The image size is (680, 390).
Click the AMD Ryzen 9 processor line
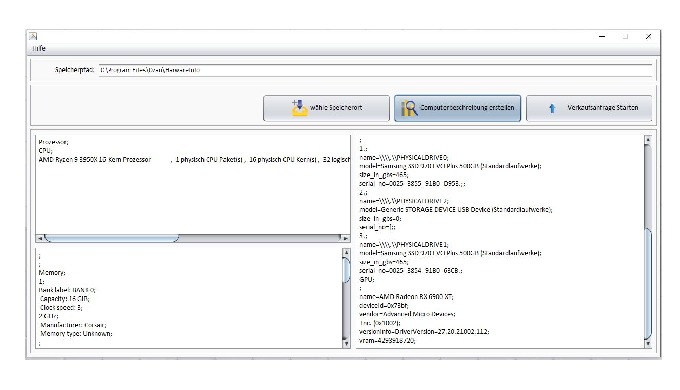click(194, 160)
